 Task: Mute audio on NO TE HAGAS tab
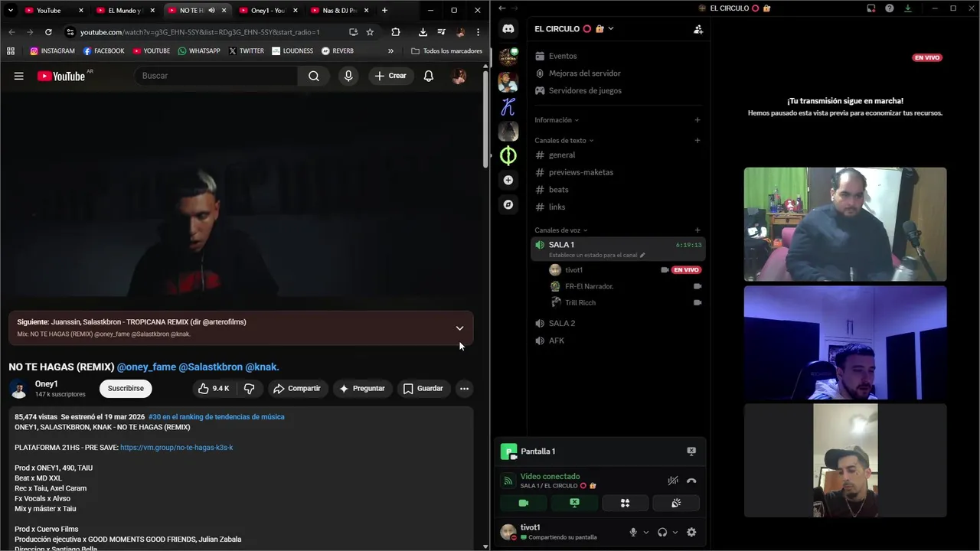pos(211,11)
